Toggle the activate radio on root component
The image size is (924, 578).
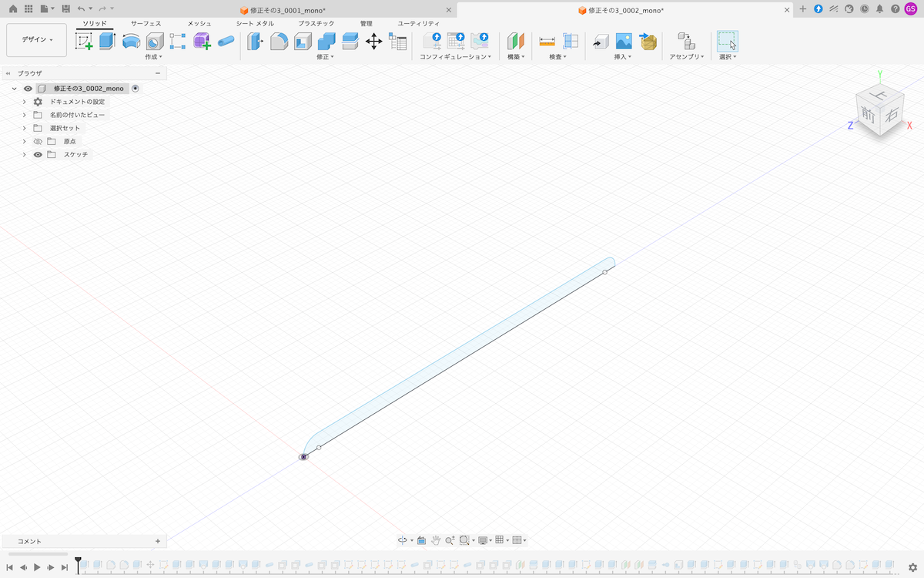(x=136, y=89)
